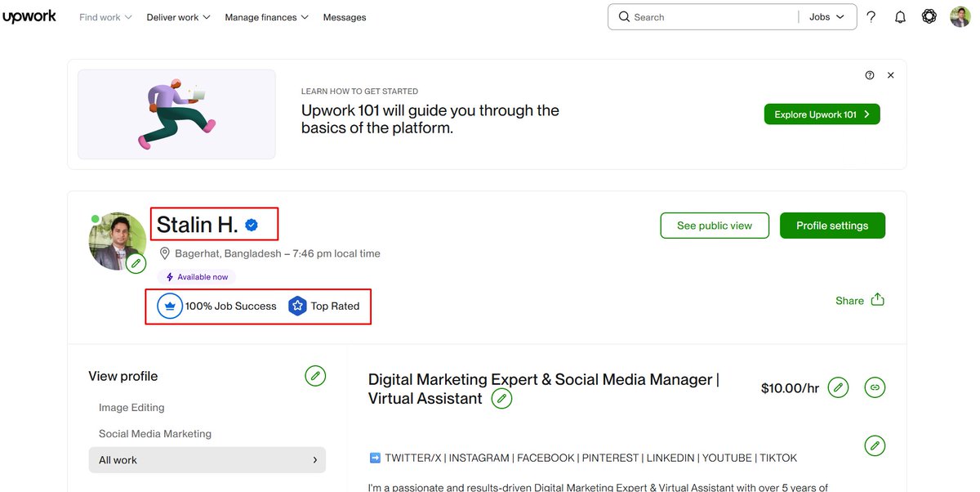Click the Available now lightning badge
The image size is (980, 492).
[197, 277]
